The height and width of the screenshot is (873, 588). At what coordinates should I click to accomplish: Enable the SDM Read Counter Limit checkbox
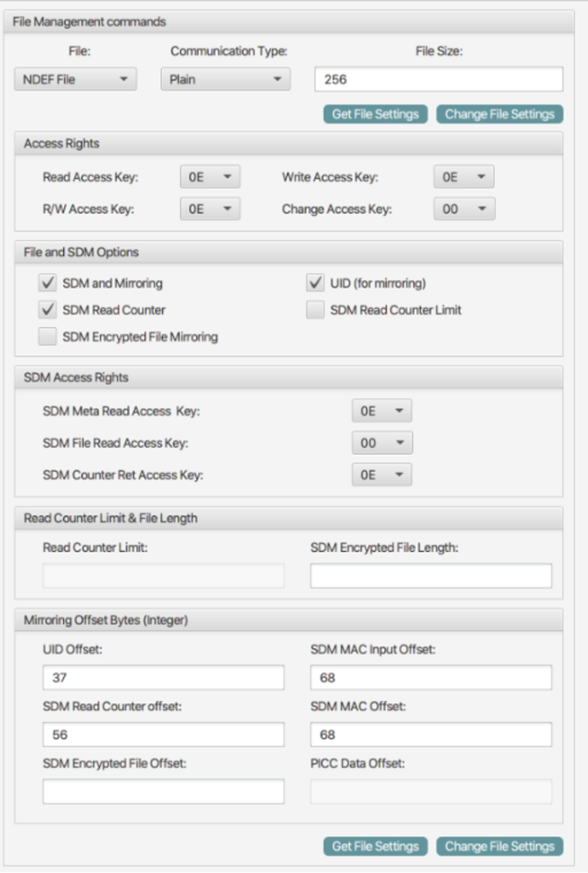pyautogui.click(x=316, y=310)
